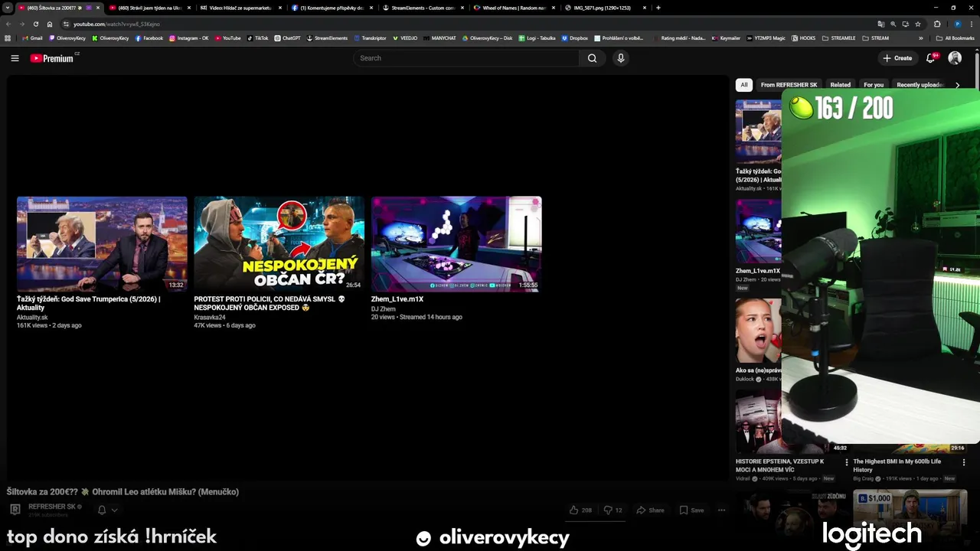
Task: Open REFRESHER SK channel name link
Action: tap(52, 507)
